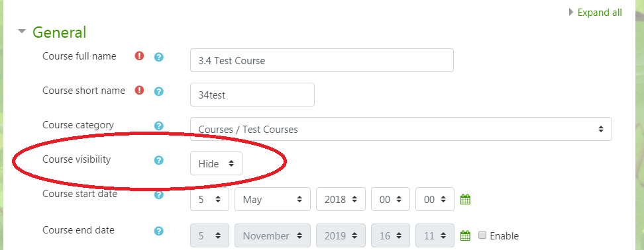Enable the Course end date checkbox
The width and height of the screenshot is (644, 250).
tap(482, 235)
